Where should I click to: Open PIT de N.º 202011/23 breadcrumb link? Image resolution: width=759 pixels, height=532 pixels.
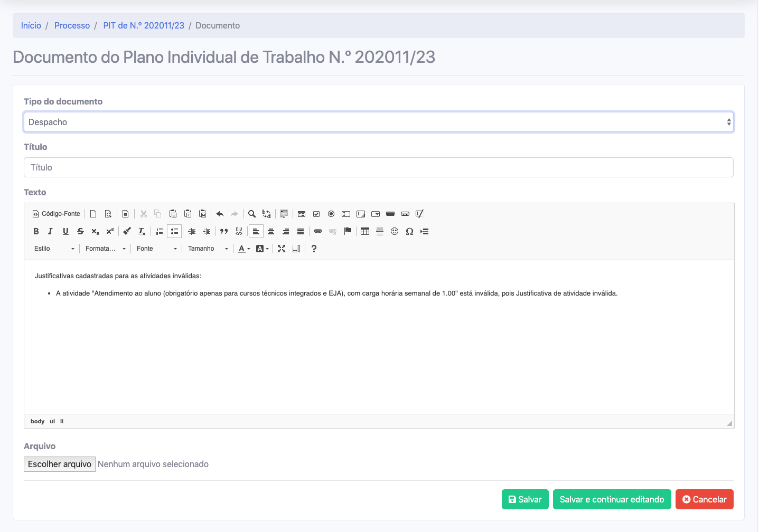144,25
